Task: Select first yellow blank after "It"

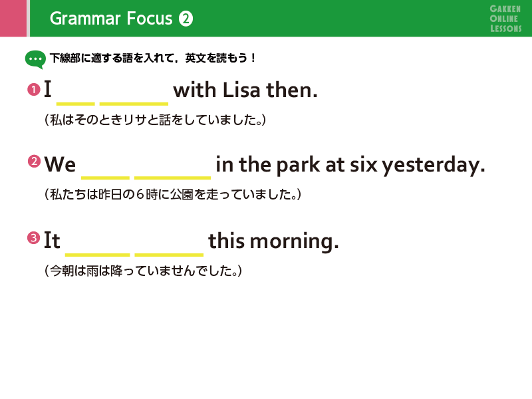Action: (97, 255)
